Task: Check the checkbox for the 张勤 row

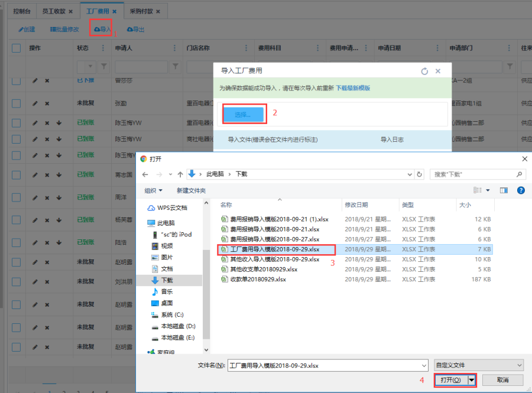Action: (x=17, y=103)
